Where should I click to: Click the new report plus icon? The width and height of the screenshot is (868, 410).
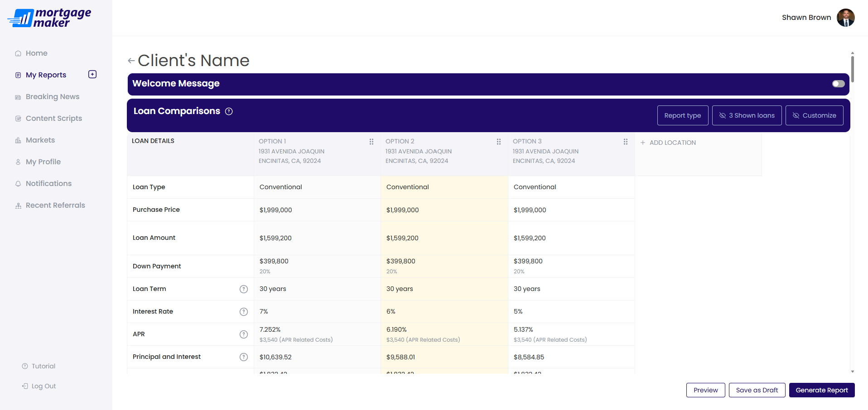click(92, 74)
